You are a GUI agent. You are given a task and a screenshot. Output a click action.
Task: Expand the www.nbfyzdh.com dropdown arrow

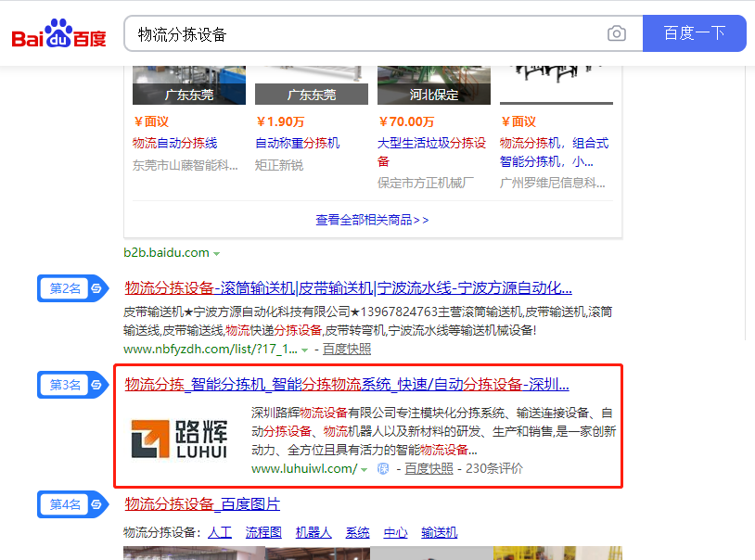(x=304, y=350)
